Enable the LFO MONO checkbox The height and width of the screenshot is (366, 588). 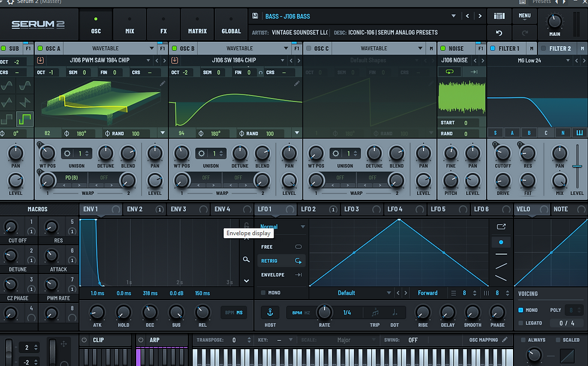pos(263,293)
